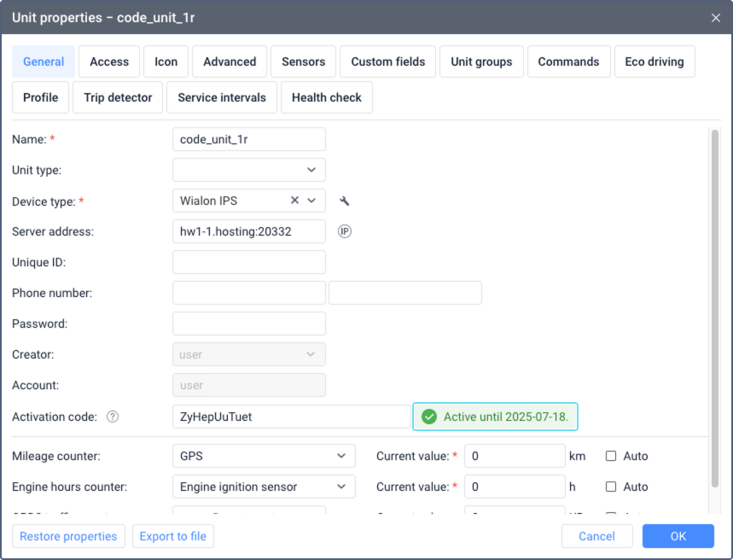Switch to the Advanced tab
This screenshot has width=733, height=560.
coord(230,61)
